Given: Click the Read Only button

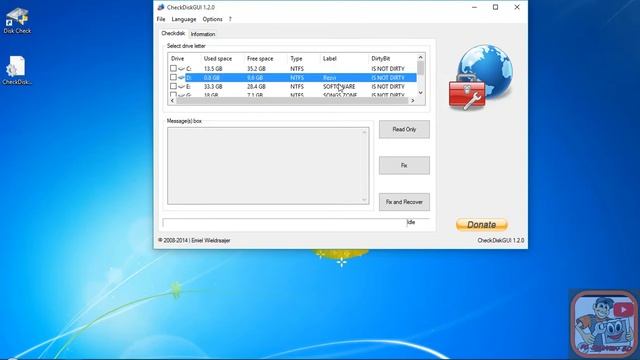Looking at the screenshot, I should click(x=404, y=129).
